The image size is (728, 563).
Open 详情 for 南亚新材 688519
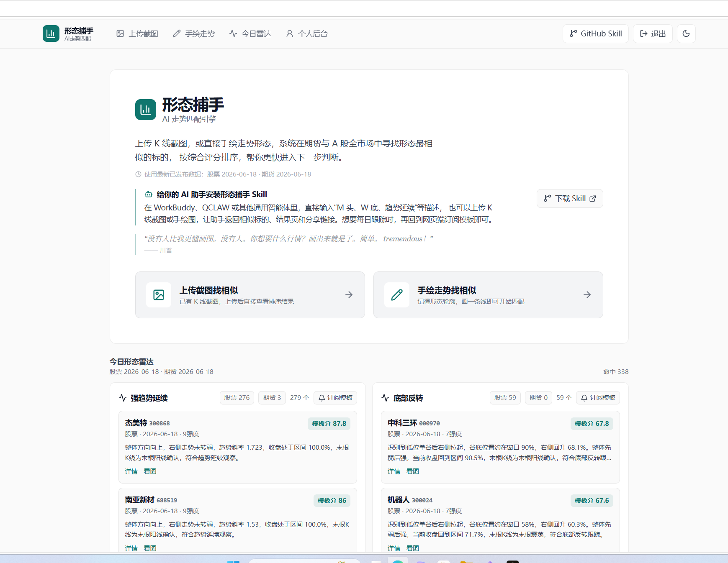coord(131,548)
